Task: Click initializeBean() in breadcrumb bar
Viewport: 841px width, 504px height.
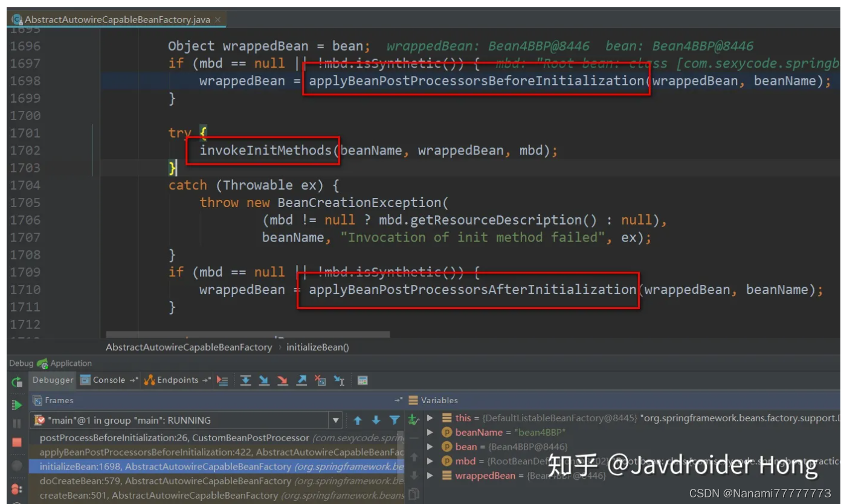Action: coord(318,347)
